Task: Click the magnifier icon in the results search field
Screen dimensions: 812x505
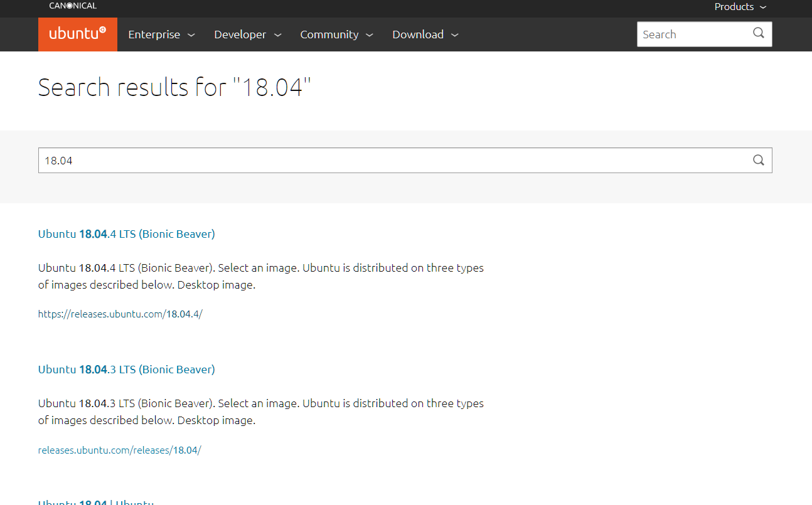Action: [x=758, y=160]
